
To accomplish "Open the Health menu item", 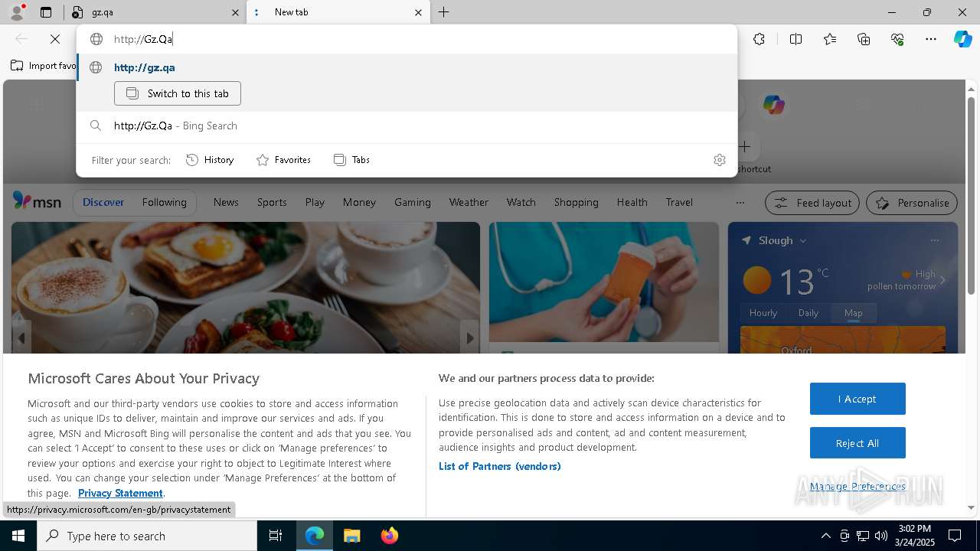I will coord(632,202).
